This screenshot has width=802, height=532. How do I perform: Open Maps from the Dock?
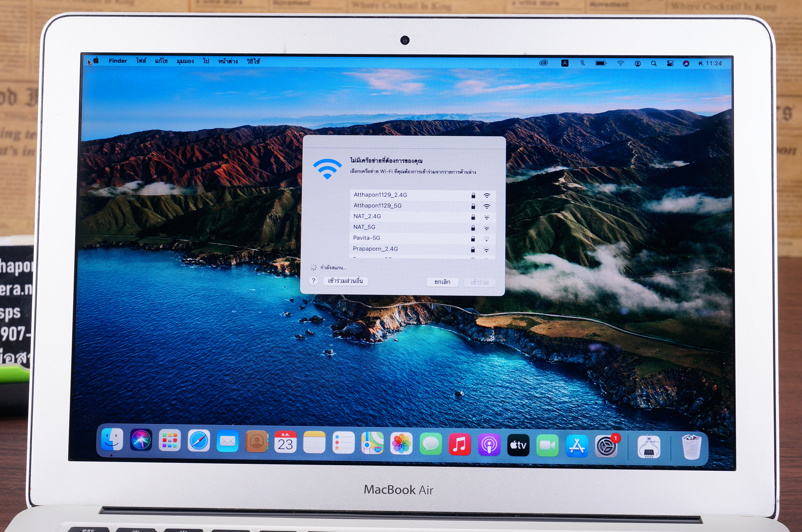[x=372, y=443]
